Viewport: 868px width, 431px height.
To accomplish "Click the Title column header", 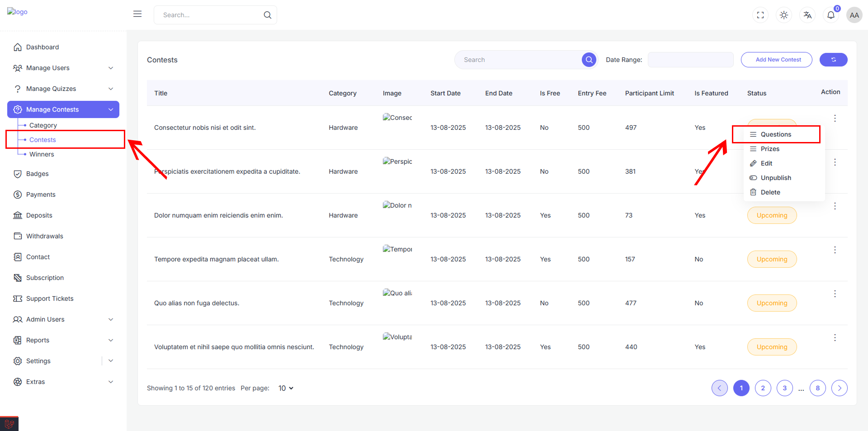I will (160, 93).
